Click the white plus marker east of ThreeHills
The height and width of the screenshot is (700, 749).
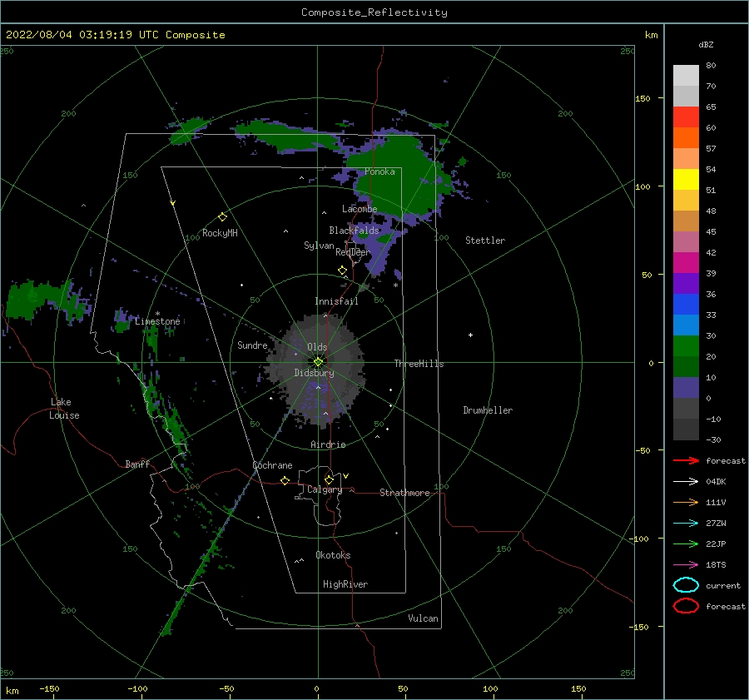470,335
